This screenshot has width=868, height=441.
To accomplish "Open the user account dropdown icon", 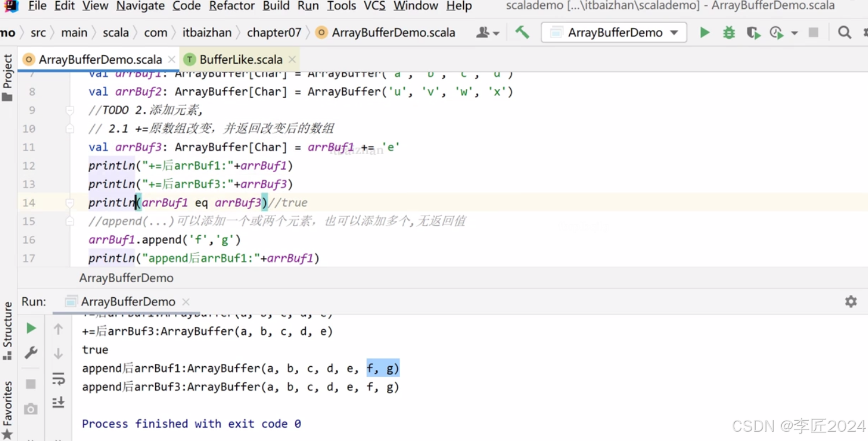I will 488,32.
